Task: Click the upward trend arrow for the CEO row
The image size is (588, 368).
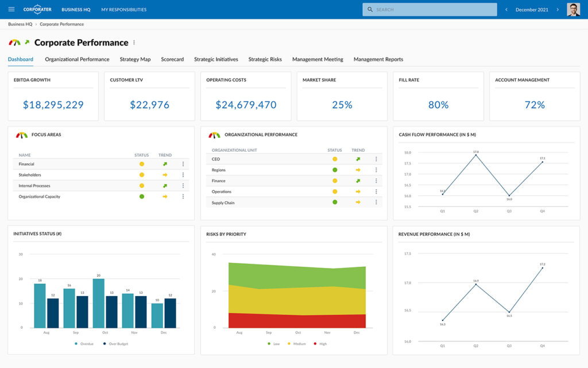Action: [x=358, y=158]
